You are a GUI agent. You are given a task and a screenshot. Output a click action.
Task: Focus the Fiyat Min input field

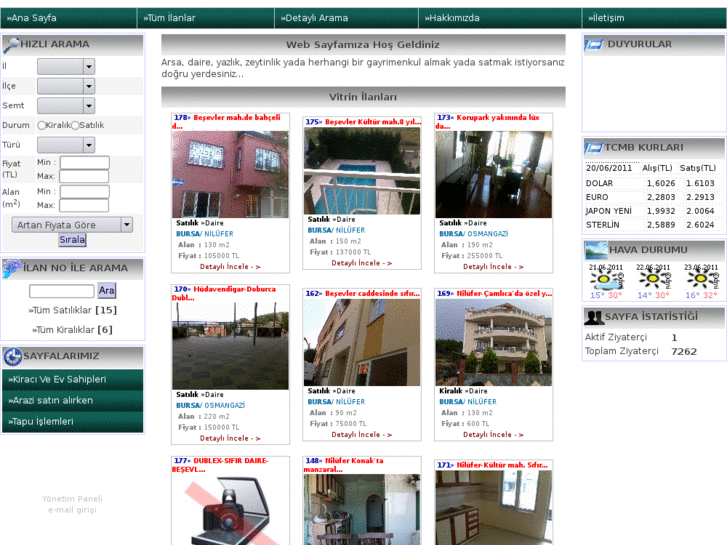(x=84, y=163)
